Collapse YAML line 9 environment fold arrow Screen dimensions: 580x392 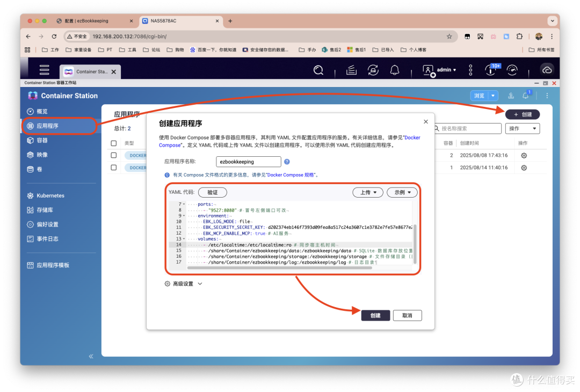(184, 216)
